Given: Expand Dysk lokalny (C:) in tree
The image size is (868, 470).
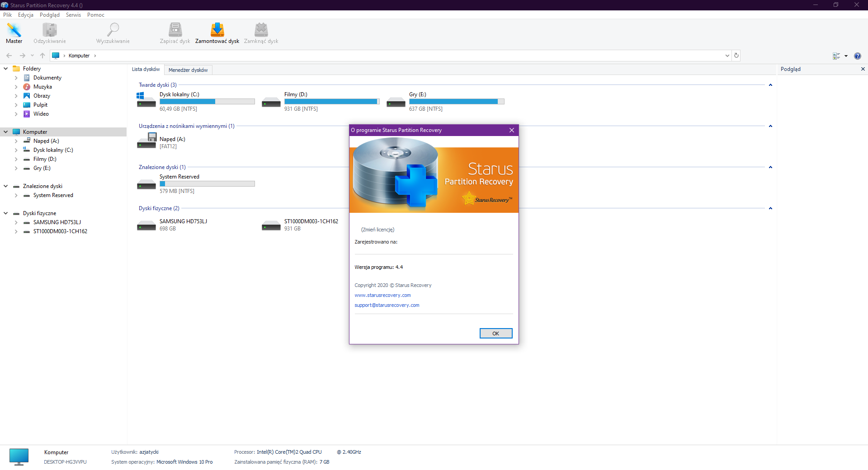Looking at the screenshot, I should click(16, 150).
